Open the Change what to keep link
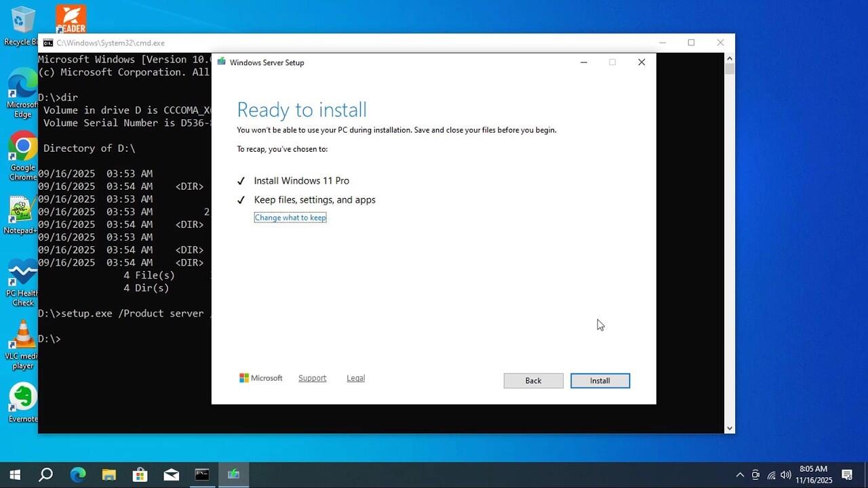Viewport: 868px width, 488px height. (290, 218)
